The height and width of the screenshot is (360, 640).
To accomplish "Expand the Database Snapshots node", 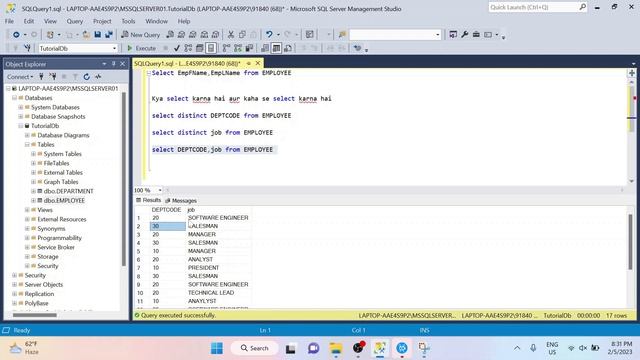I will pyautogui.click(x=21, y=117).
